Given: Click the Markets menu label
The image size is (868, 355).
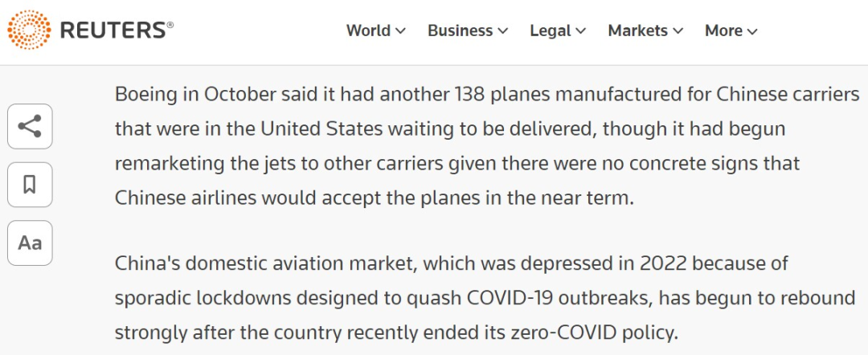Looking at the screenshot, I should 637,31.
